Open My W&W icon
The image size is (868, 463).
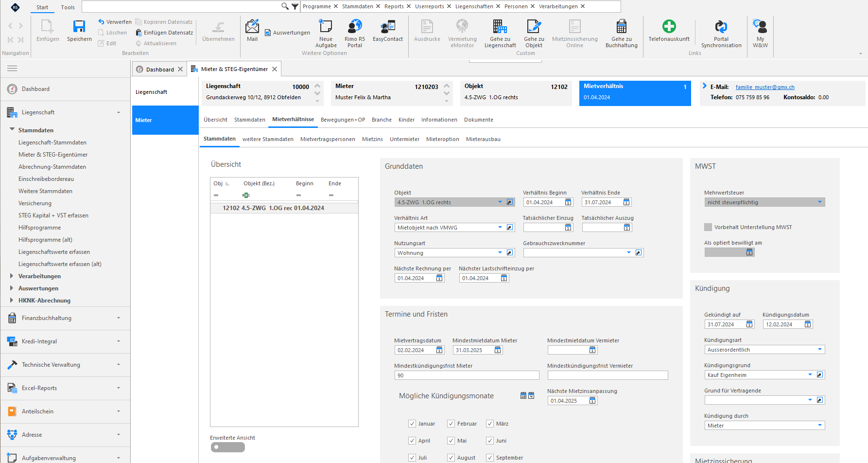point(760,26)
